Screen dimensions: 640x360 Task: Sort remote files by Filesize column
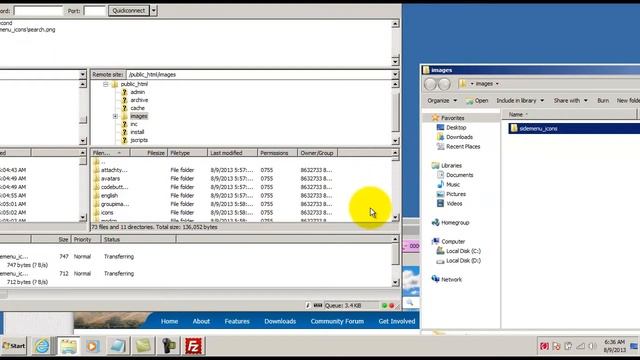(x=148, y=153)
